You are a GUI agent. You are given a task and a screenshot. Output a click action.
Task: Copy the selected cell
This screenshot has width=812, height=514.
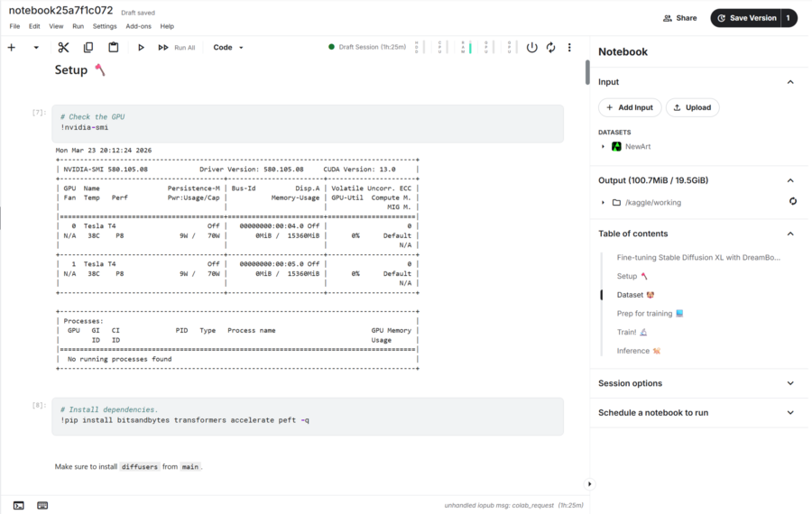tap(88, 48)
